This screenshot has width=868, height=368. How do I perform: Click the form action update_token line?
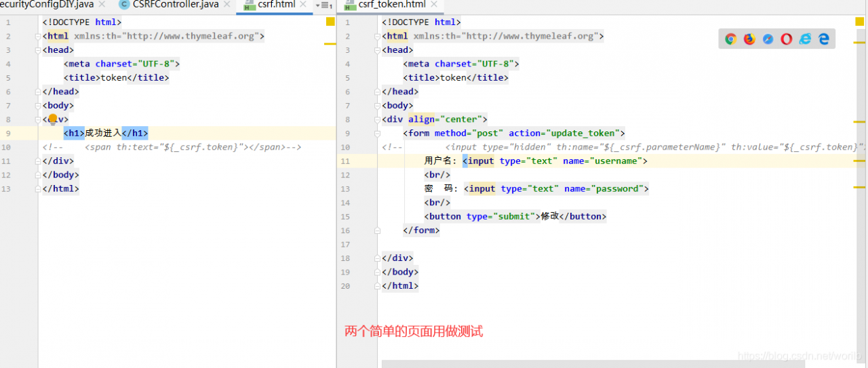(514, 133)
